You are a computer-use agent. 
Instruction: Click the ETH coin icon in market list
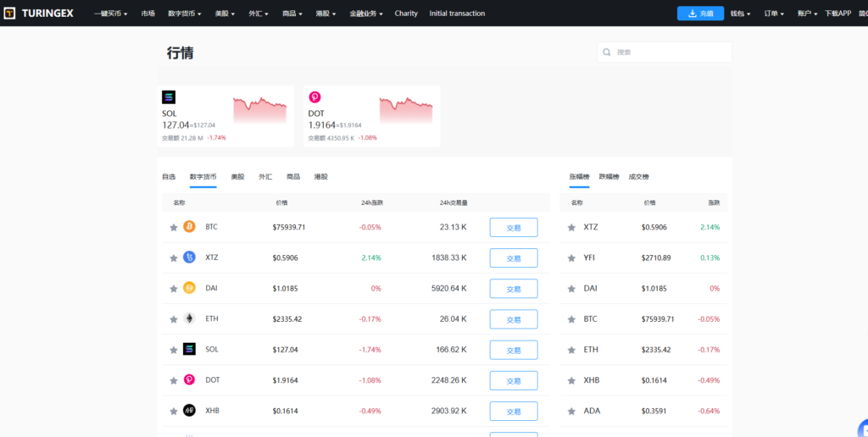pos(189,318)
